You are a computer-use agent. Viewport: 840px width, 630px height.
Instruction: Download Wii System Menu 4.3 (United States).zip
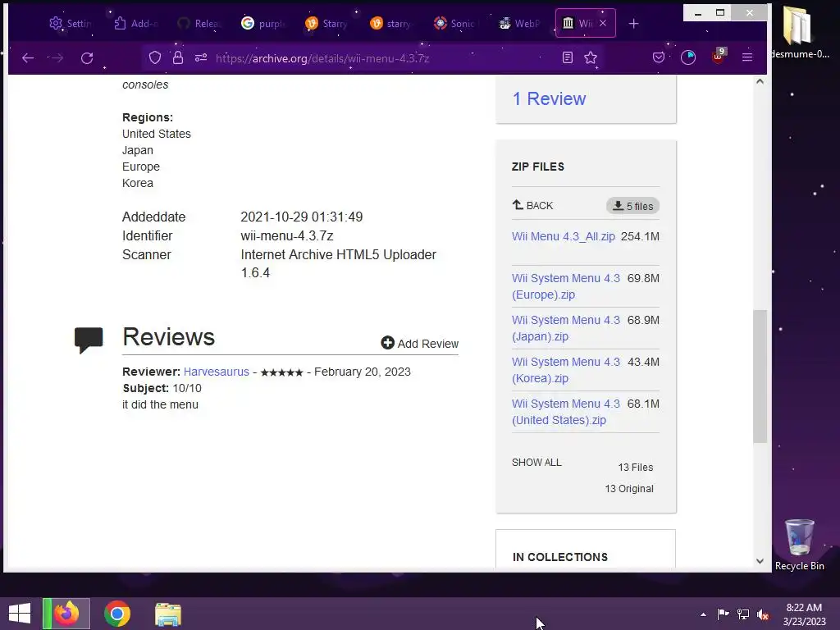(x=566, y=412)
